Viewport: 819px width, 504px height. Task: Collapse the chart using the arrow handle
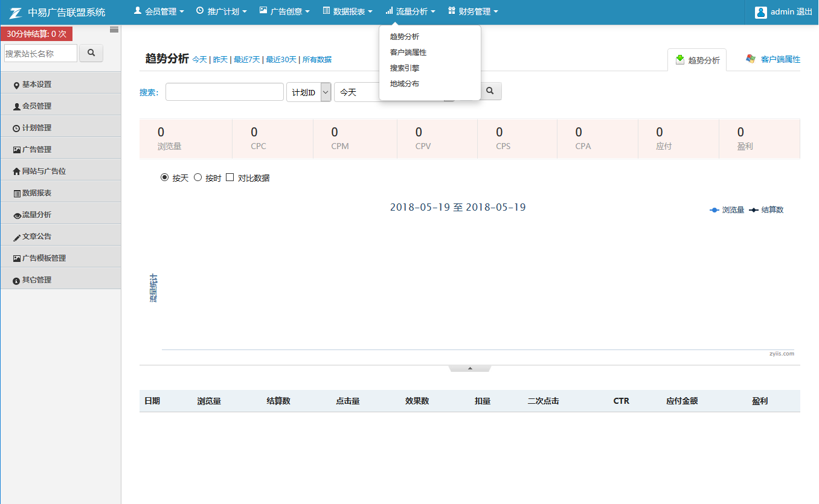[x=470, y=368]
